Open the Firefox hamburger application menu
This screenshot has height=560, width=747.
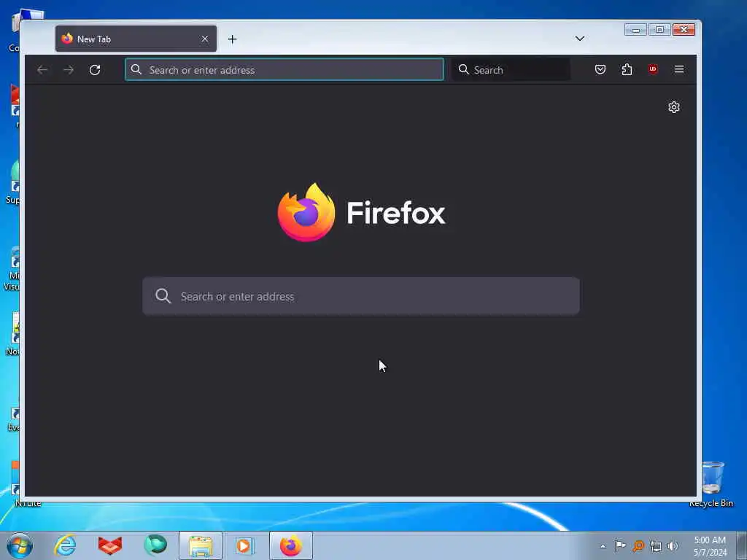[x=679, y=69]
